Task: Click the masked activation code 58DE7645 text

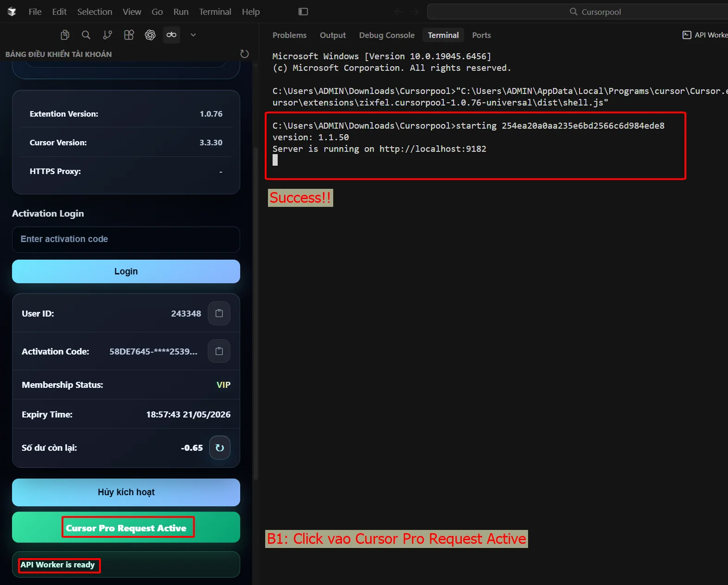Action: 153,352
